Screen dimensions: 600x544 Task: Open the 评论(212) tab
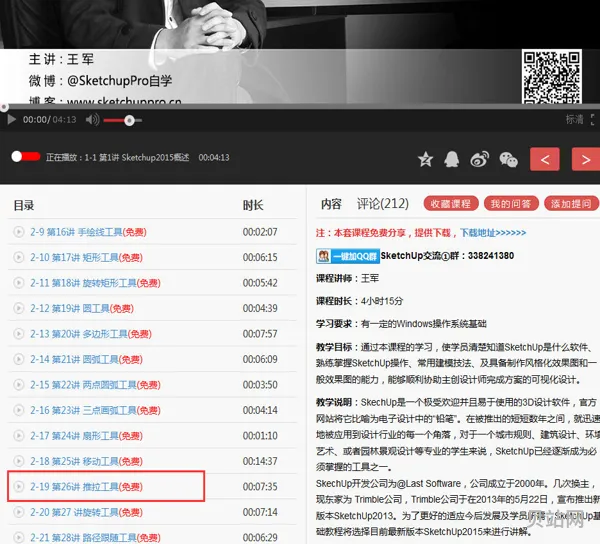pyautogui.click(x=383, y=204)
